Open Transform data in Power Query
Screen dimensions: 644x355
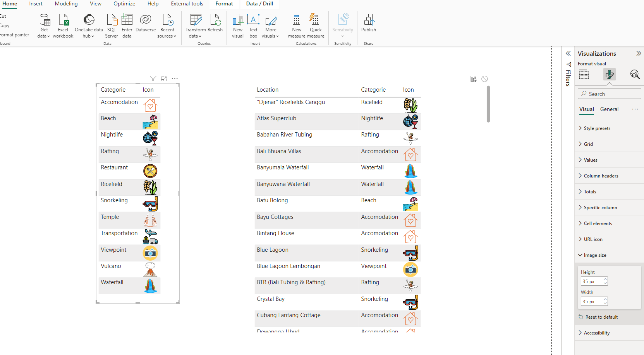[196, 25]
